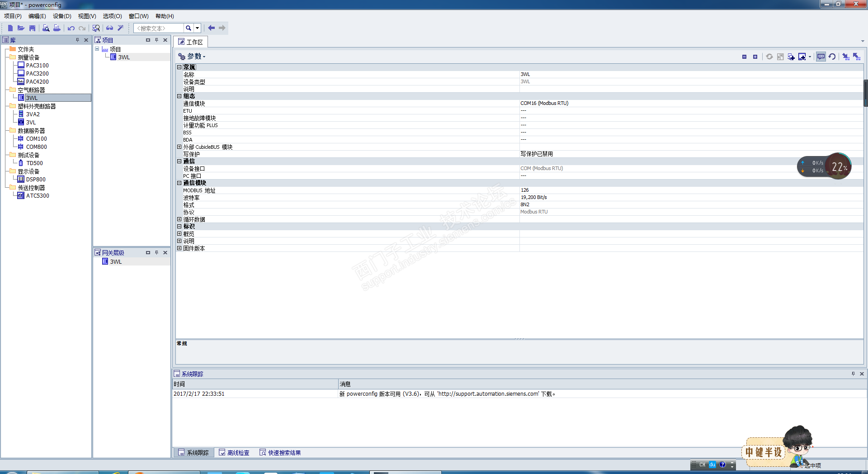Navigate back with the left arrow

tap(211, 28)
